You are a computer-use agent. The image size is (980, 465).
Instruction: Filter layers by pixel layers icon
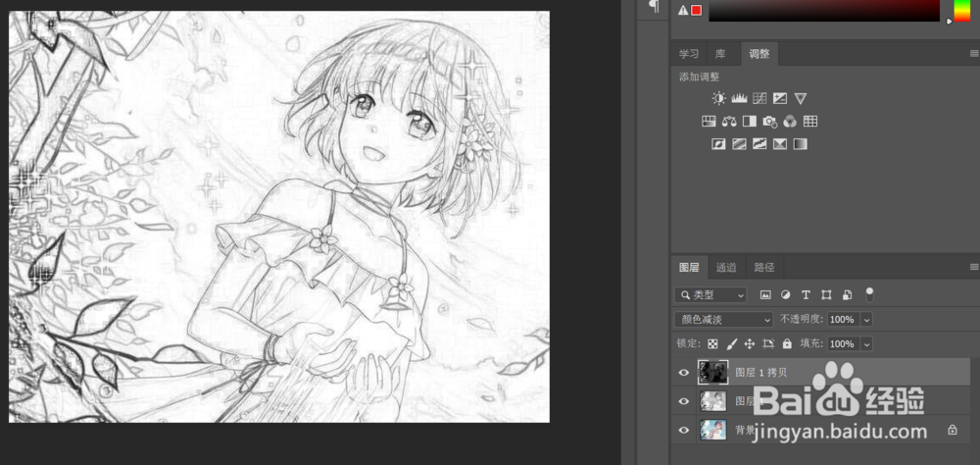pos(765,294)
